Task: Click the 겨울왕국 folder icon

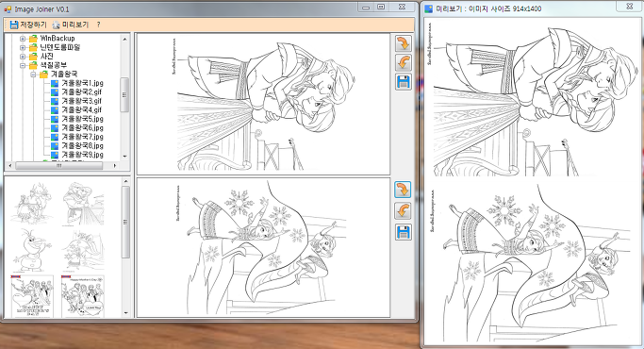Action: point(43,75)
